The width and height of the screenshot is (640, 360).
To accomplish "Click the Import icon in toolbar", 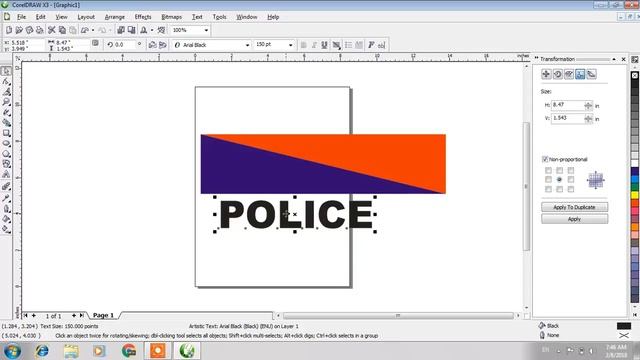I will pos(121,30).
